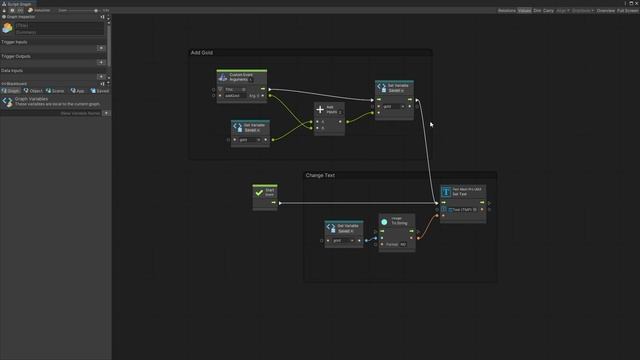Dock the Blackboard panel sidebar anchor

tap(102, 84)
